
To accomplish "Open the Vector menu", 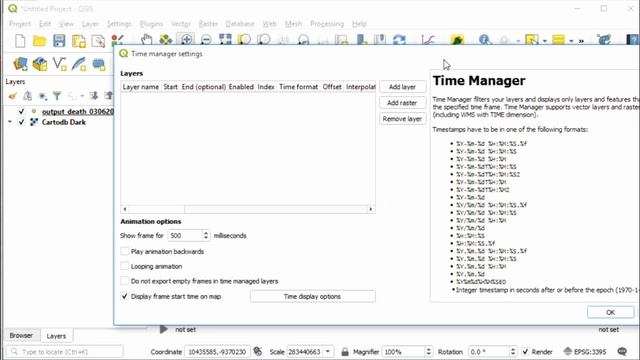I will click(181, 24).
